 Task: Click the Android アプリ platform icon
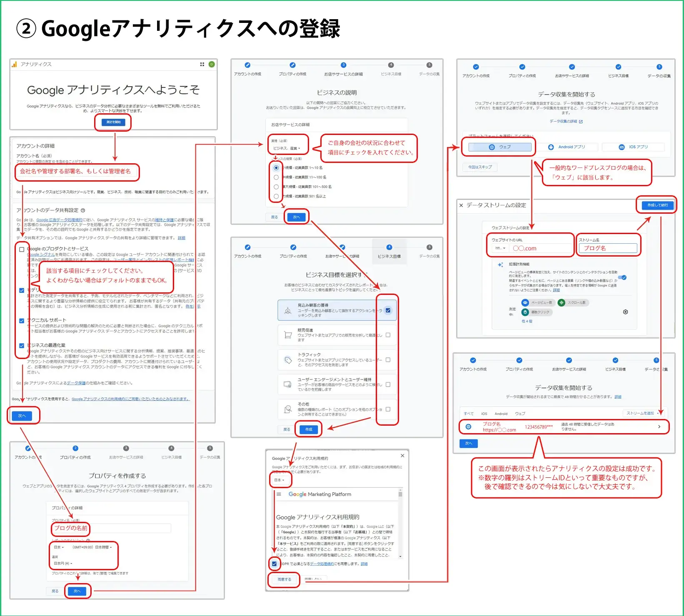click(551, 147)
